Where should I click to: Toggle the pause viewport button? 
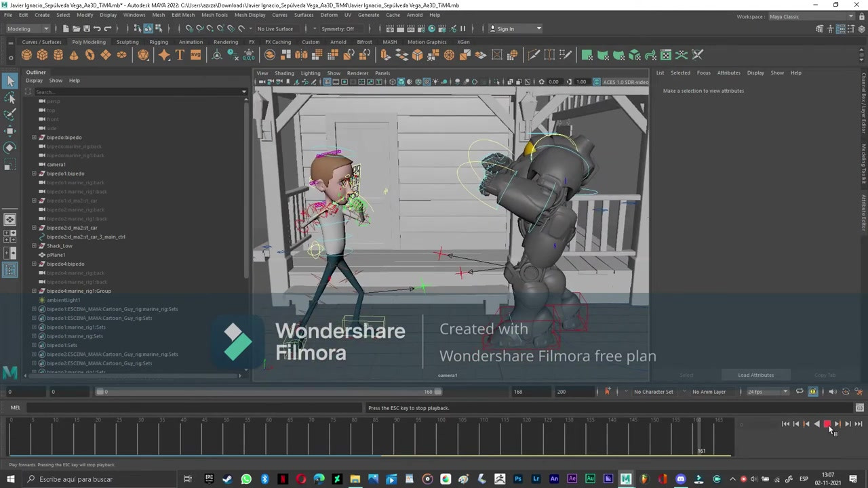463,28
